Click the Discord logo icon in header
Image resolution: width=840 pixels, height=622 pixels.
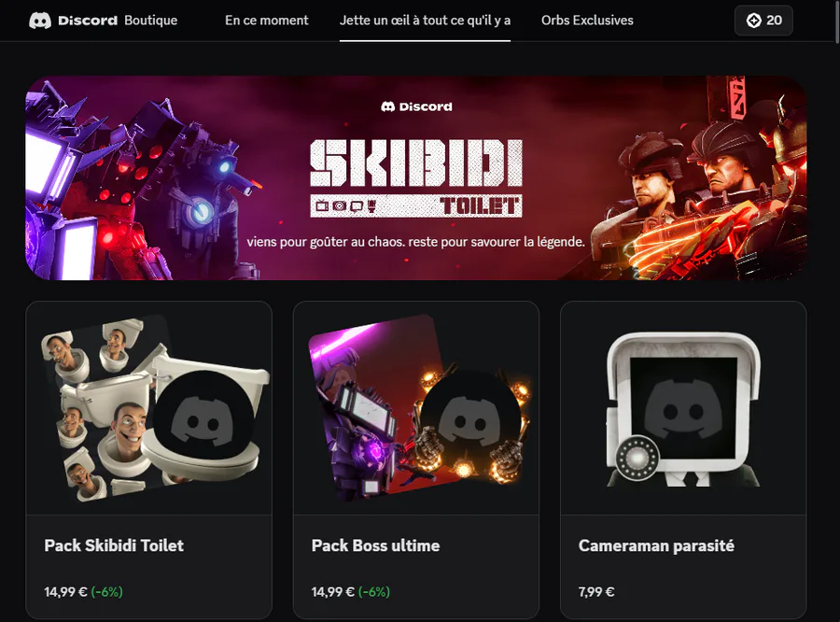click(x=40, y=21)
